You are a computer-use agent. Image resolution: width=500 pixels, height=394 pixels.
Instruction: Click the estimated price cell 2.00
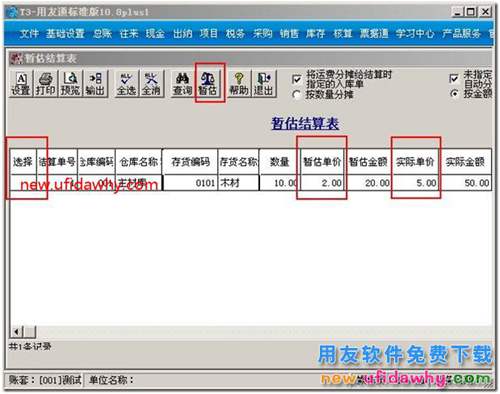322,183
